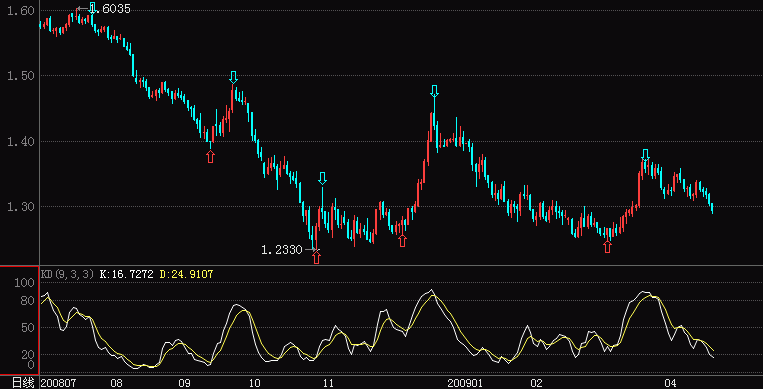
Task: Click the yellow D:24.9107 value
Action: click(x=186, y=274)
